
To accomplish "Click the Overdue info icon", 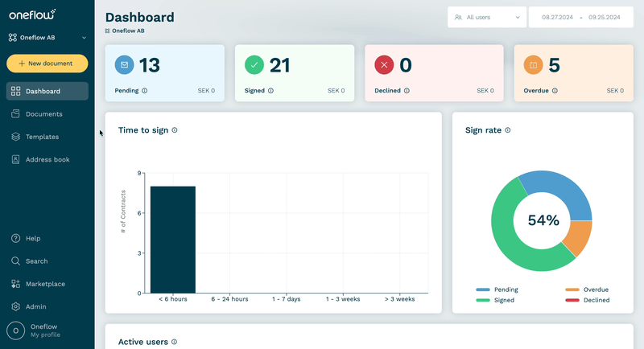I will coord(555,91).
